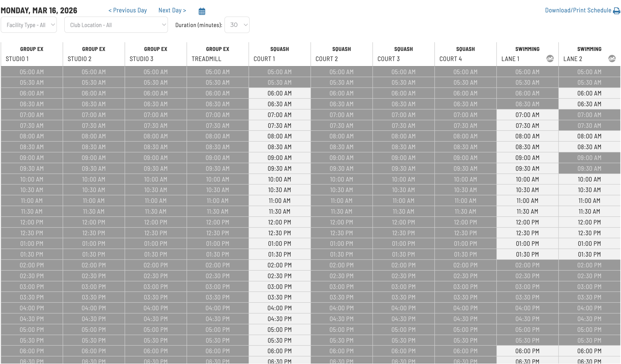Open the Facility Type - All dropdown
Screen dimensions: 621x364
29,25
